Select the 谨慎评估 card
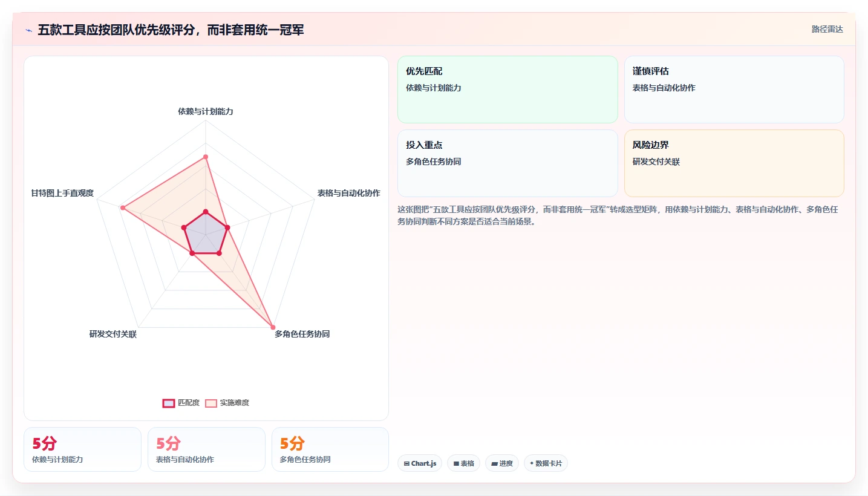 734,90
